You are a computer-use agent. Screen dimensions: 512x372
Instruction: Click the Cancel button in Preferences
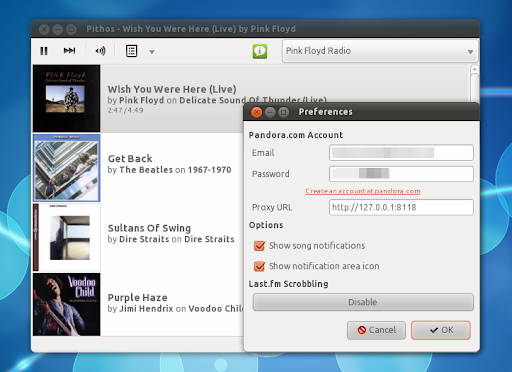[376, 330]
